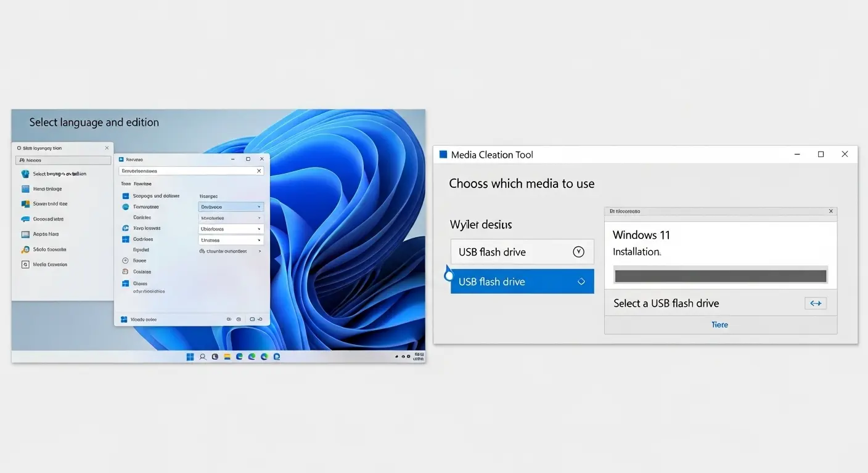Click the diamond icon on blue USB flash drive row

click(581, 281)
